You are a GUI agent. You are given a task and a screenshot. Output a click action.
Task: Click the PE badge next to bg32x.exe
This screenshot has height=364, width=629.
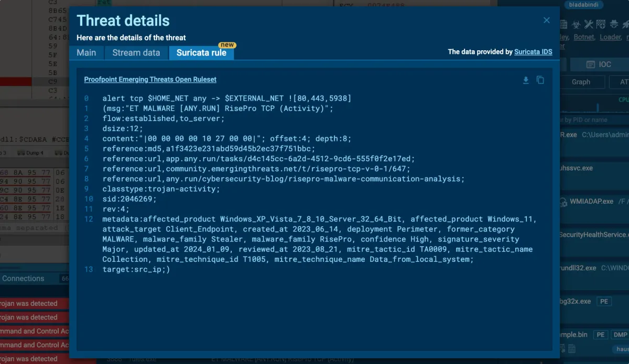coord(604,302)
